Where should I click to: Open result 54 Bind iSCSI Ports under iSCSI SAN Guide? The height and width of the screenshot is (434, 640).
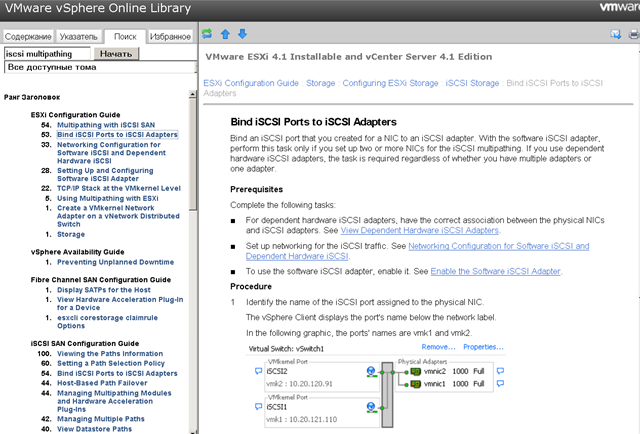click(117, 373)
